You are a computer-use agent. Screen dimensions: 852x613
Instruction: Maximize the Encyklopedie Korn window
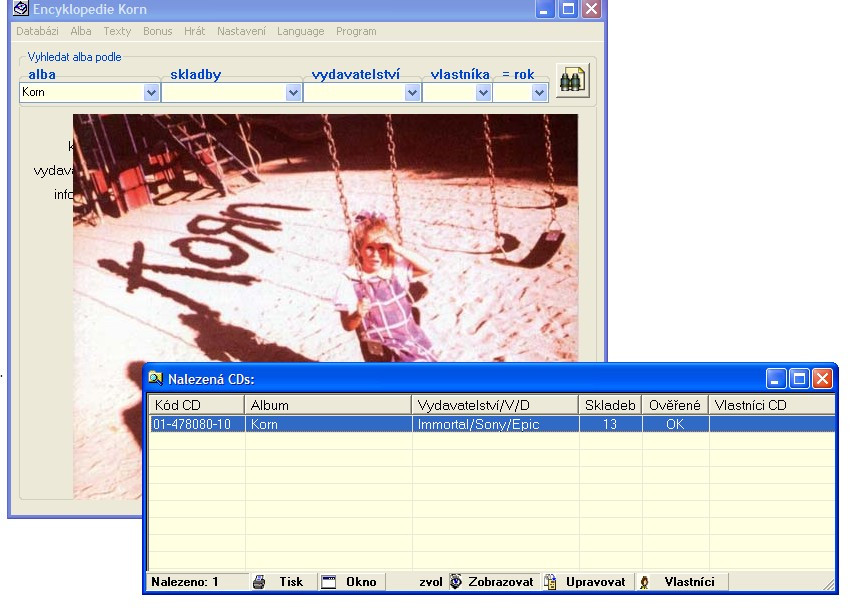(x=568, y=9)
